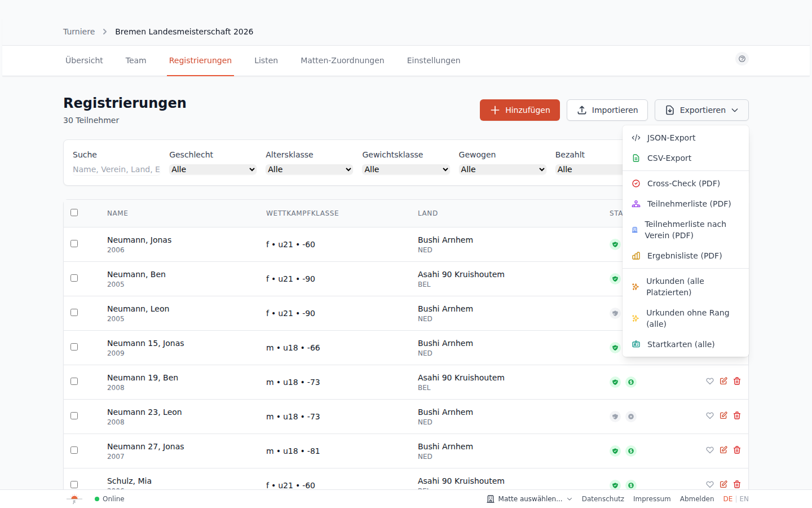Click the paid dollar icon for Neumann 19, Ben
Screen dimensions: 812x508
pos(631,382)
